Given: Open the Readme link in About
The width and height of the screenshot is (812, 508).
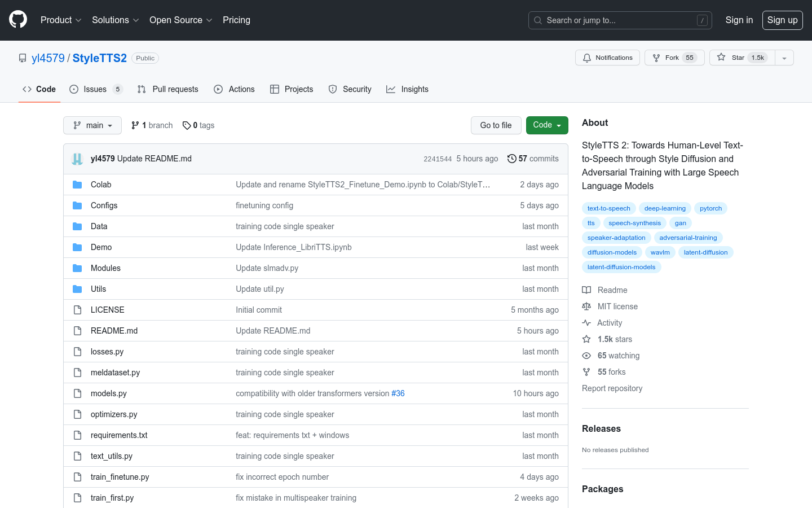Looking at the screenshot, I should click(612, 290).
